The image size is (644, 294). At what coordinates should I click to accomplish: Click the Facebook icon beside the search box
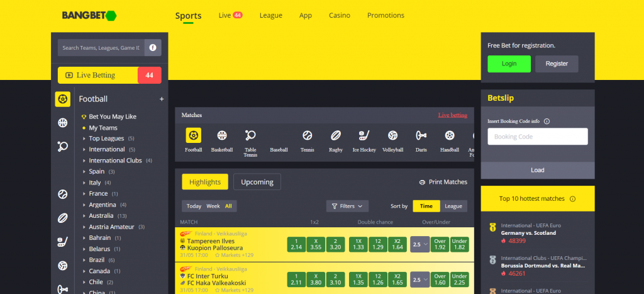point(153,48)
